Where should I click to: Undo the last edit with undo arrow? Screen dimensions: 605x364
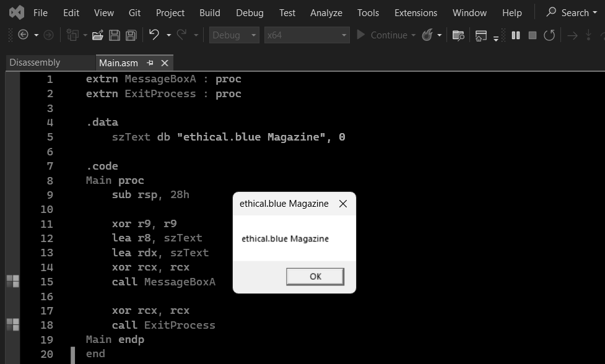[154, 35]
